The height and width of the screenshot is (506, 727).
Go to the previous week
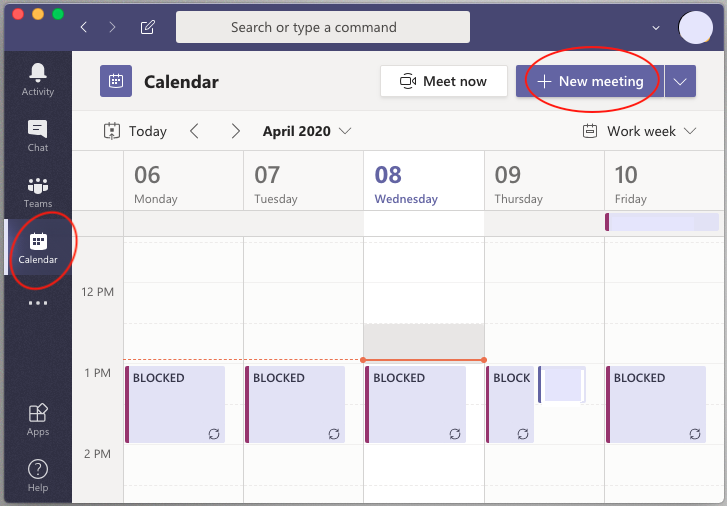click(195, 131)
